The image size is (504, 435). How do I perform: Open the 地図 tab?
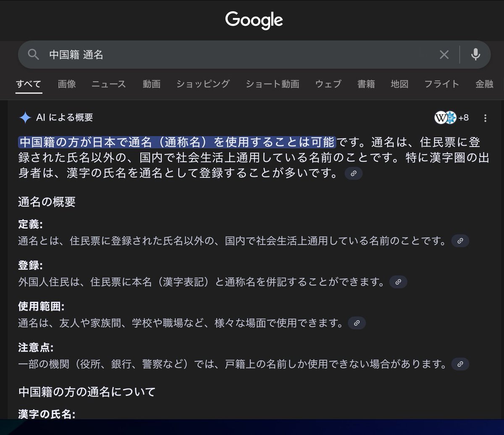[x=399, y=84]
